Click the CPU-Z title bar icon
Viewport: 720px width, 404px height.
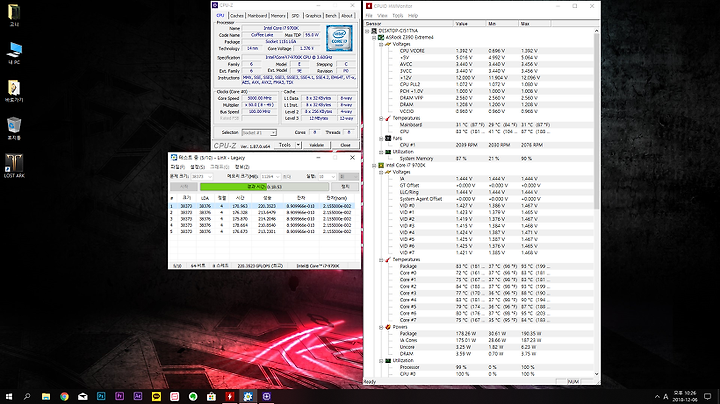click(x=214, y=6)
